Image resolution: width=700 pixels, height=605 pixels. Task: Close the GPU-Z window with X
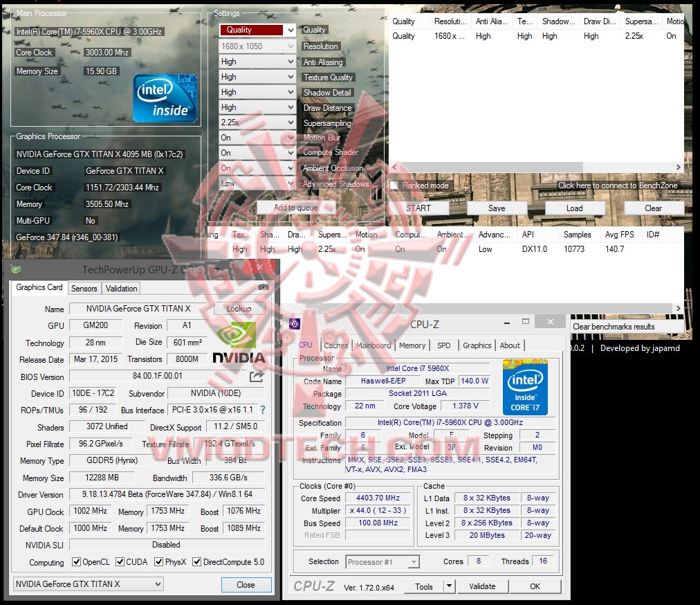pos(260,267)
